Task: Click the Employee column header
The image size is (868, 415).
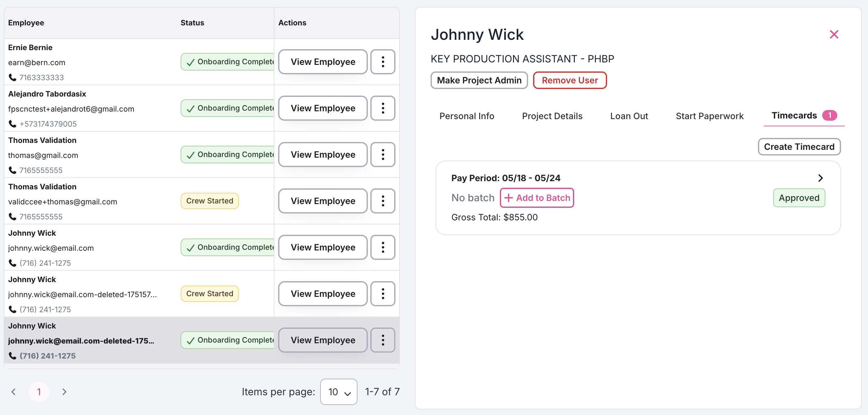Action: click(26, 23)
